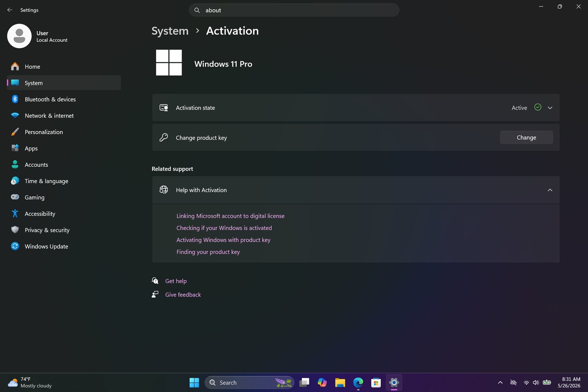This screenshot has width=588, height=392.
Task: Open Personalization settings
Action: point(64,132)
